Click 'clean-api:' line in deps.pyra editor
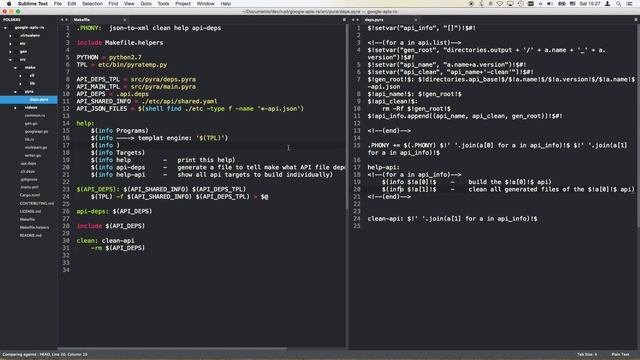Image resolution: width=640 pixels, height=360 pixels. [452, 219]
